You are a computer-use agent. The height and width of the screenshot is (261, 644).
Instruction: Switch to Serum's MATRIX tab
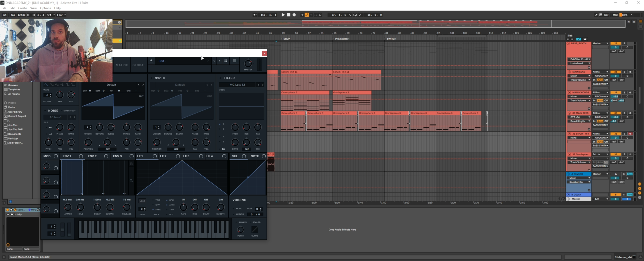[x=122, y=65]
